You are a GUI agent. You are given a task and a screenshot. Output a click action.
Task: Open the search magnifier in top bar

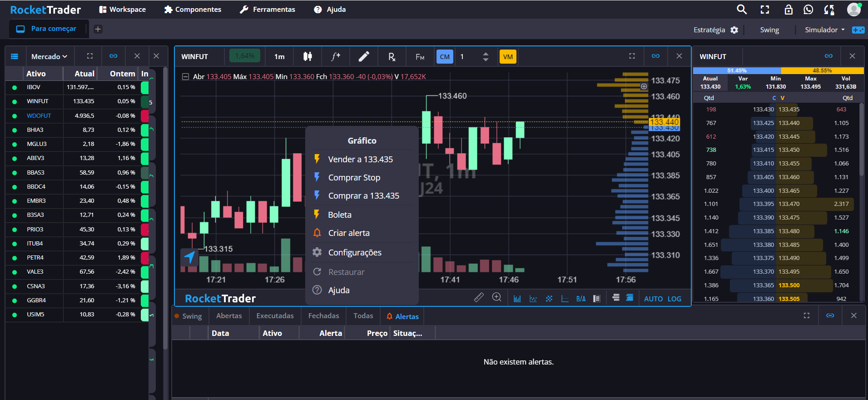(x=741, y=9)
